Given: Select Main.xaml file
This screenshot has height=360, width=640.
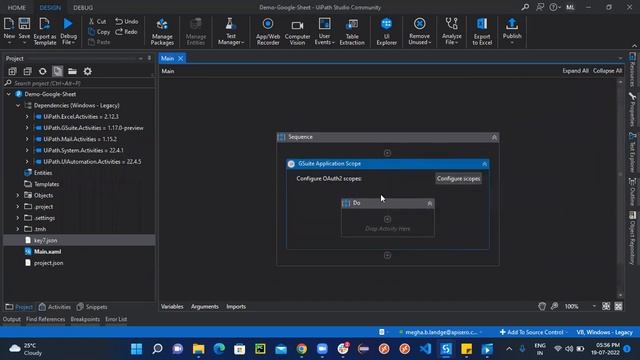Looking at the screenshot, I should pos(47,251).
